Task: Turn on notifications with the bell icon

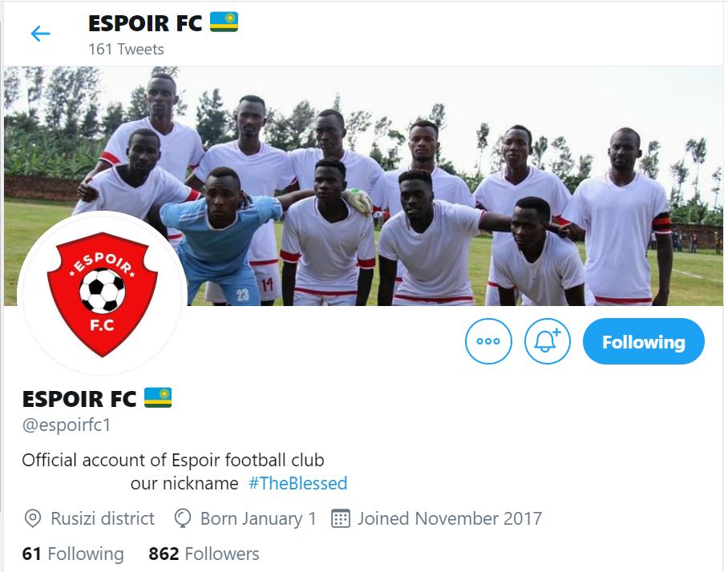Action: click(x=548, y=341)
